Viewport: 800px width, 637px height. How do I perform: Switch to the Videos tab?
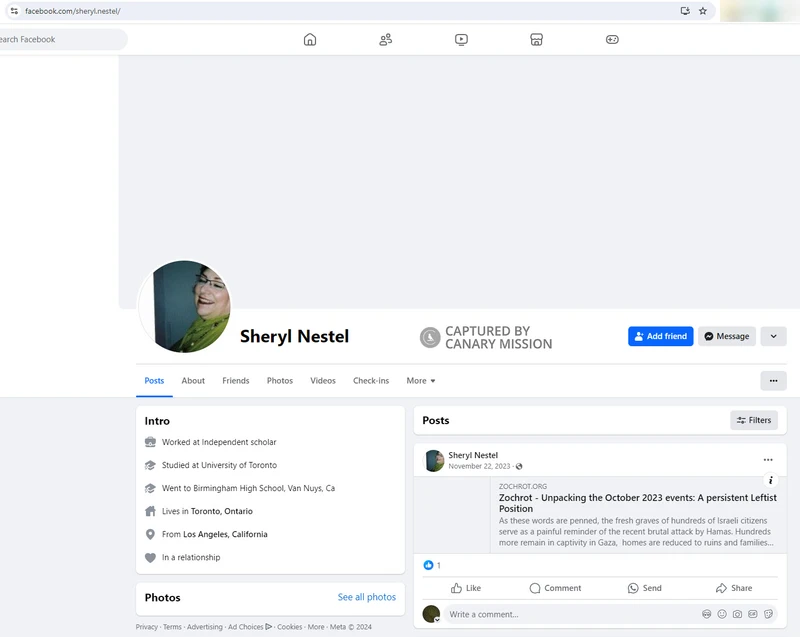click(x=323, y=380)
